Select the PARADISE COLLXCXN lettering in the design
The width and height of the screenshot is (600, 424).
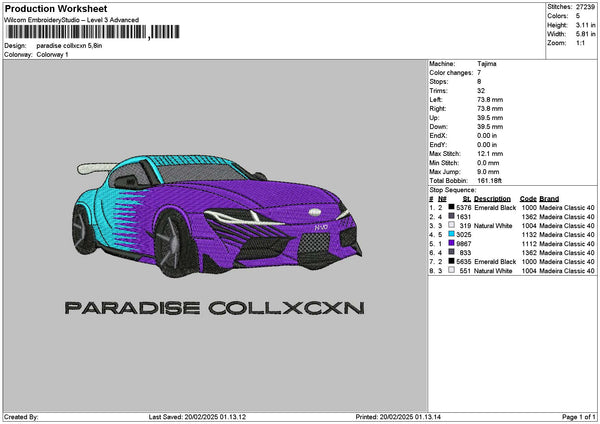(x=214, y=308)
